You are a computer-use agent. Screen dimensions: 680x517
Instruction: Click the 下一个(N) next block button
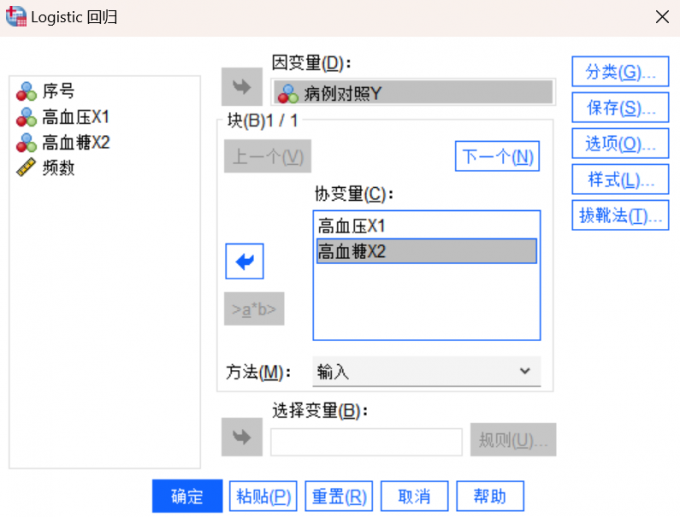(x=497, y=156)
